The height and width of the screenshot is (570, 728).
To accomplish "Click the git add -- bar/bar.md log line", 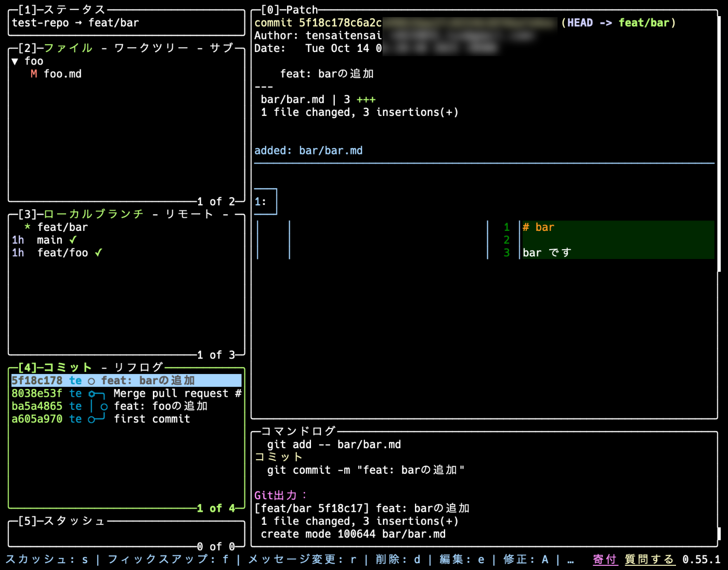I will point(334,445).
